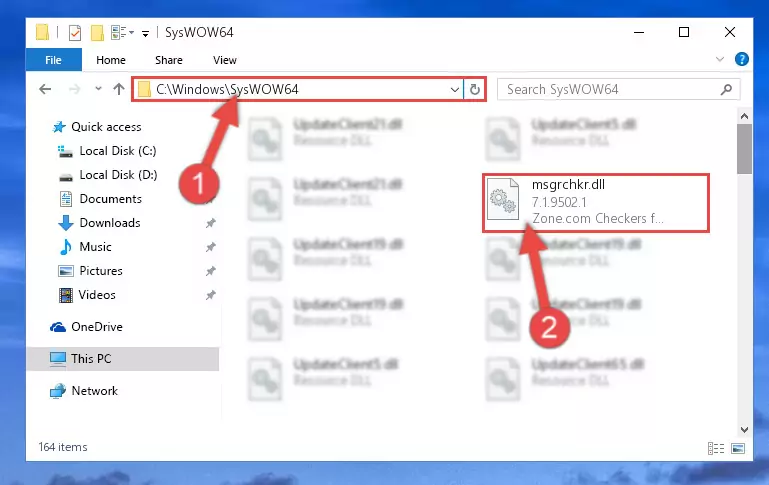Click the vertical scrollbar thumb
769x485 pixels.
744,149
